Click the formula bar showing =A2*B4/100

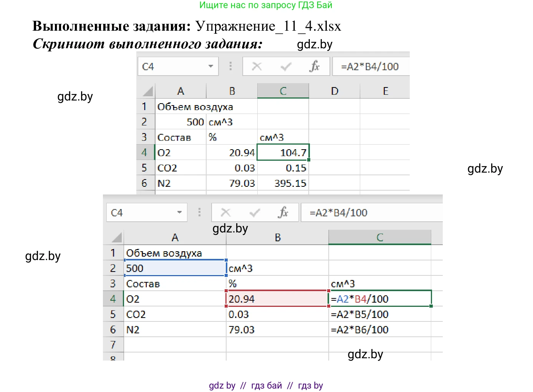click(x=370, y=66)
